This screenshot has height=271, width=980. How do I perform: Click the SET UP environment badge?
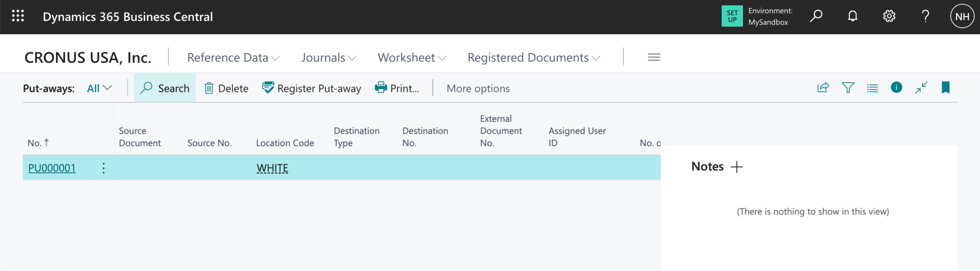732,17
